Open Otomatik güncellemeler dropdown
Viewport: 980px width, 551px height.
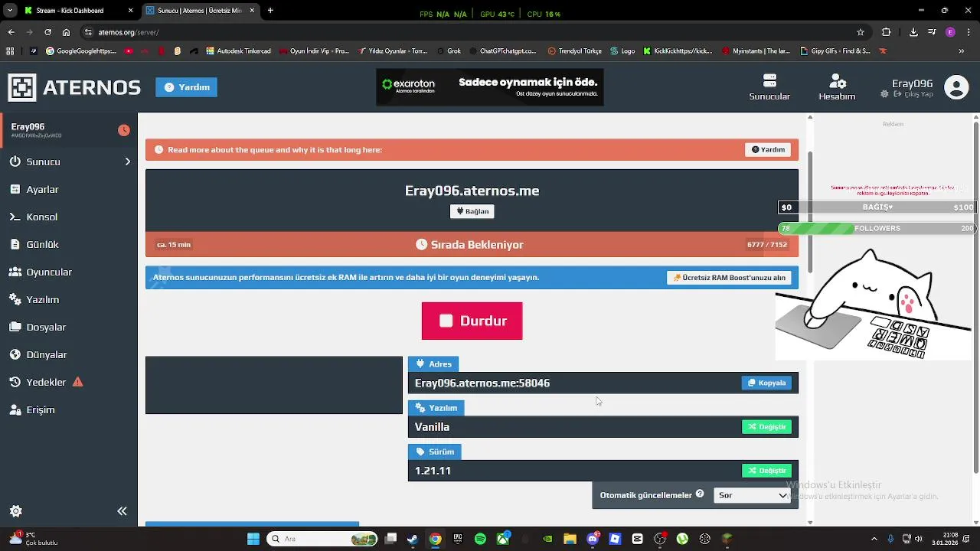point(751,495)
